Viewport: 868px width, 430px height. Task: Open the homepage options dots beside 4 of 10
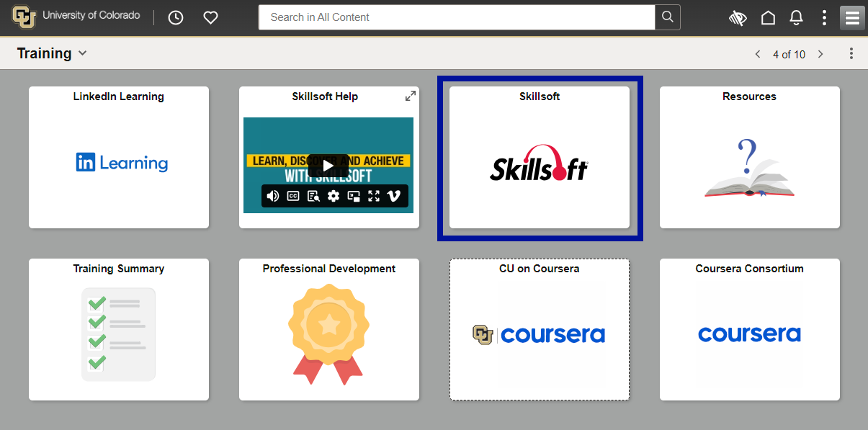851,54
